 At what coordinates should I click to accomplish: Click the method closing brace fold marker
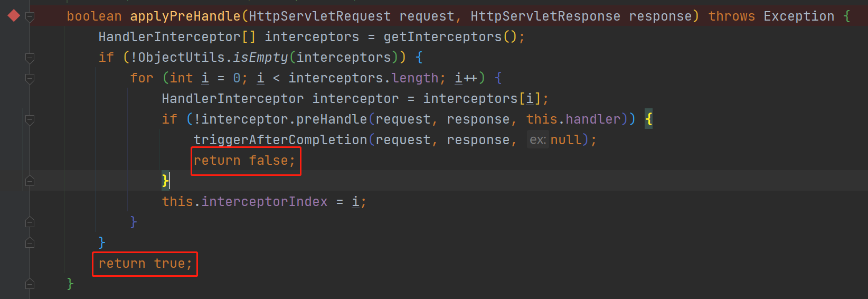tap(30, 284)
